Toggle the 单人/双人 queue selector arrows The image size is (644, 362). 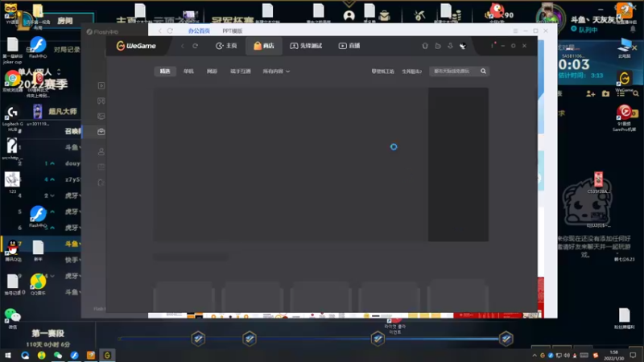[59, 72]
